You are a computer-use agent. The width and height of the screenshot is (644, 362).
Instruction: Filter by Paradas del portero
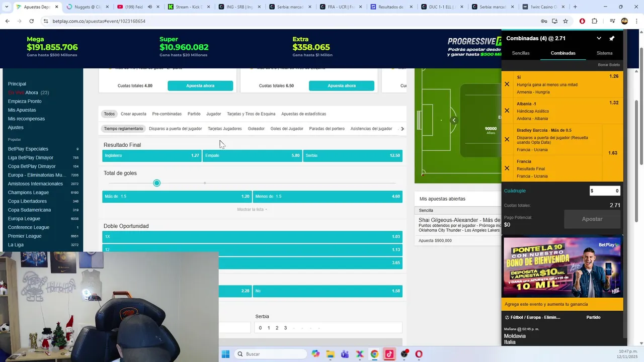(327, 129)
